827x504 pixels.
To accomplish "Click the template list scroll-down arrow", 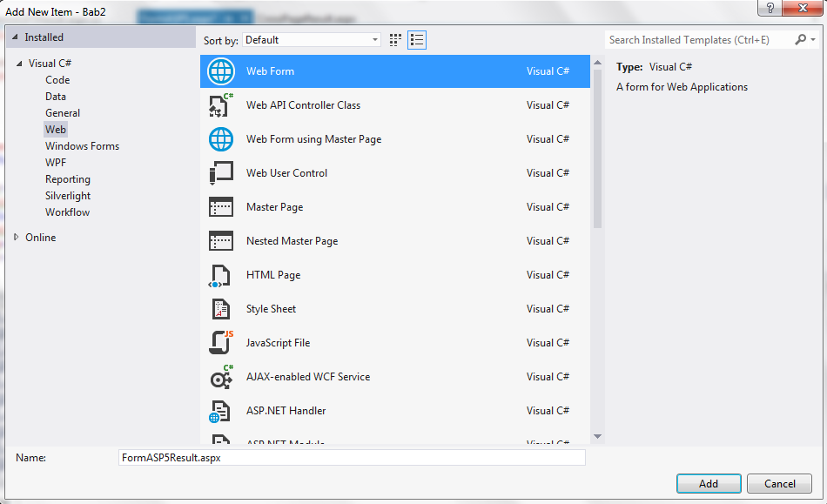I will [x=597, y=436].
